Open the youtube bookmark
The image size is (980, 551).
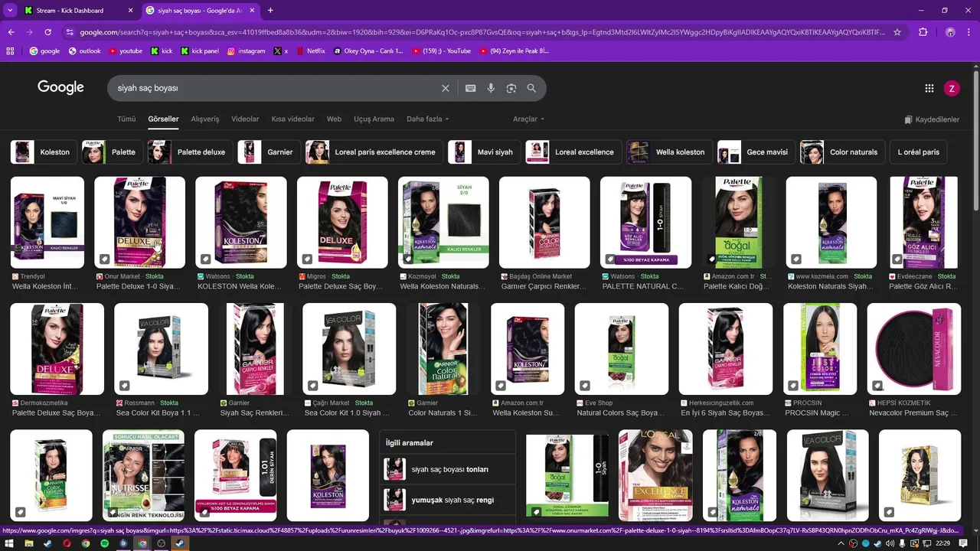pos(126,51)
